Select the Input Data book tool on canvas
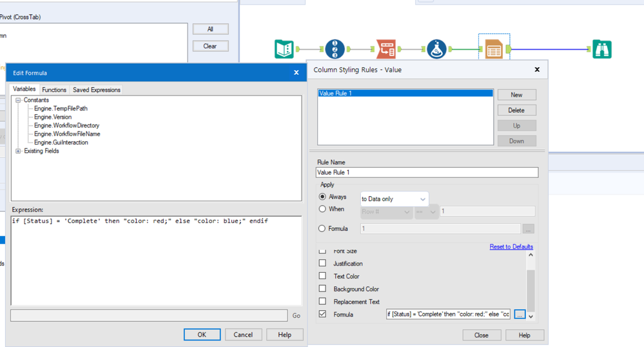Viewport: 644px width, 347px height. 284,49
